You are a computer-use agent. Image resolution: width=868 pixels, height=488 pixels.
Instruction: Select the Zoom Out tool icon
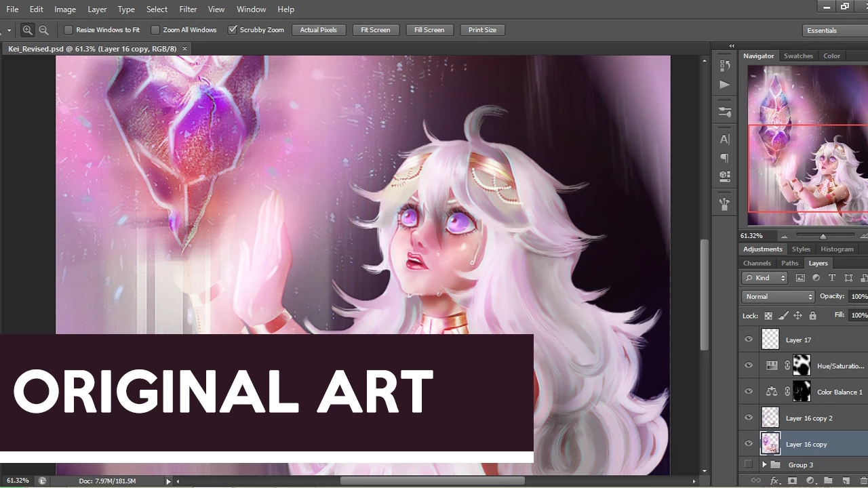click(43, 30)
